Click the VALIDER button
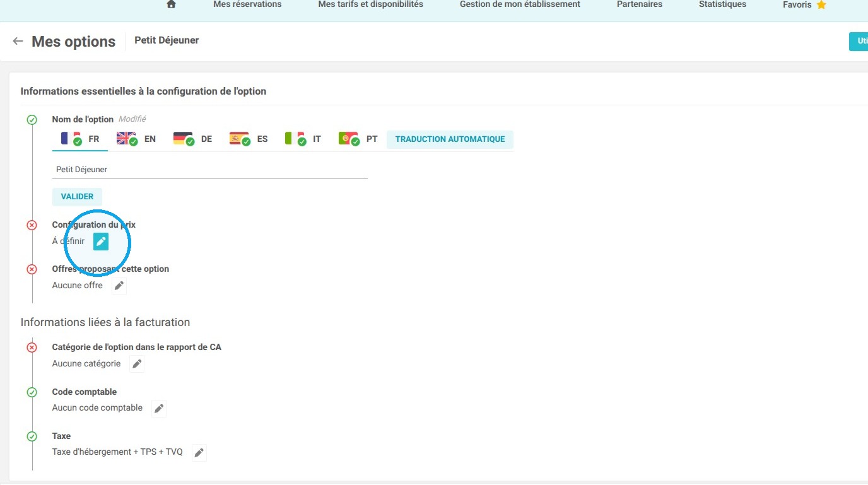The image size is (868, 485). coord(77,197)
